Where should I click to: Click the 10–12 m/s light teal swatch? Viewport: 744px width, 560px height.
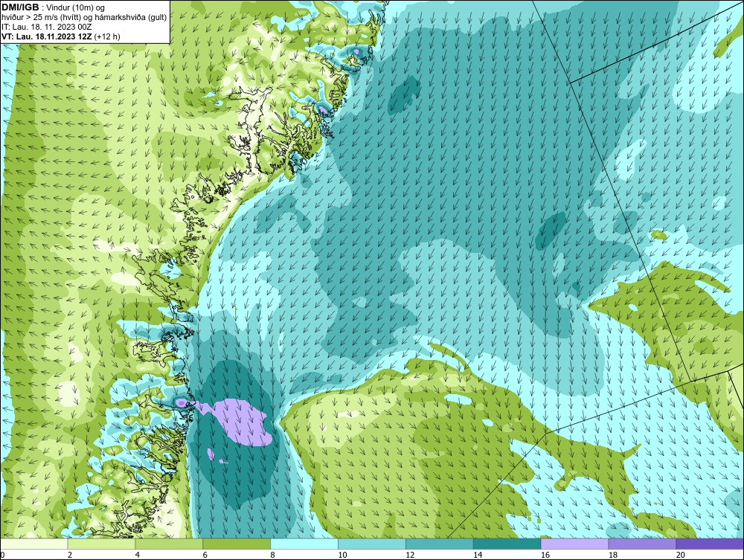[x=371, y=544]
